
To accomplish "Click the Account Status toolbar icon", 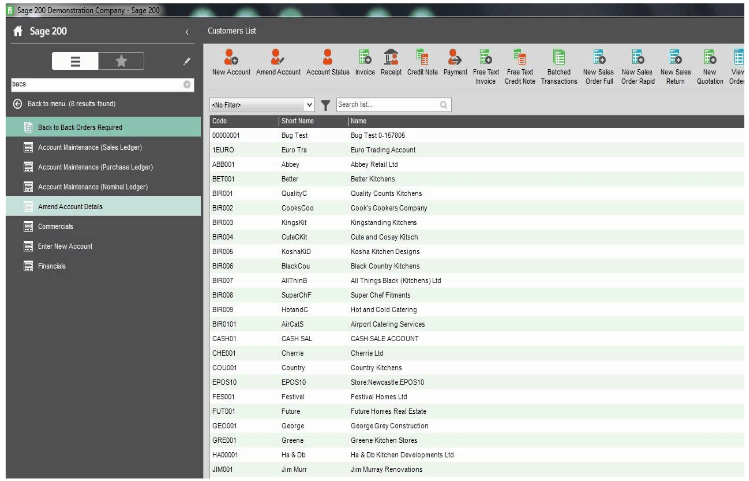I will click(328, 63).
